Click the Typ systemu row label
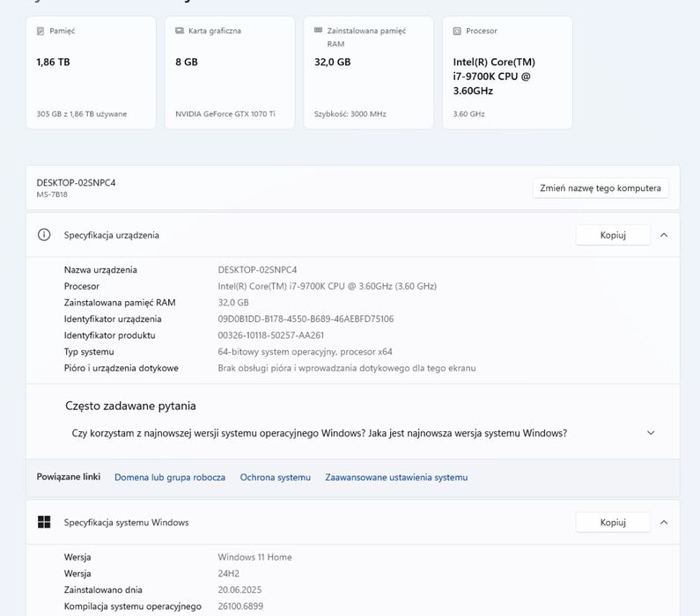Viewport: 700px width, 616px height. tap(89, 352)
